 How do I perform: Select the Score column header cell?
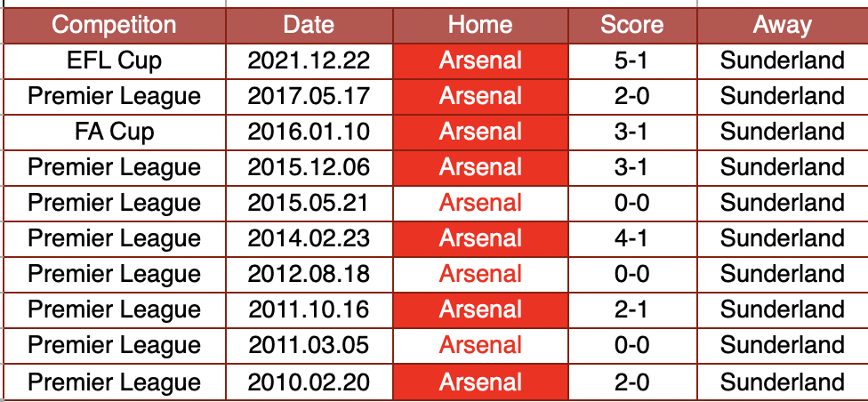631,25
